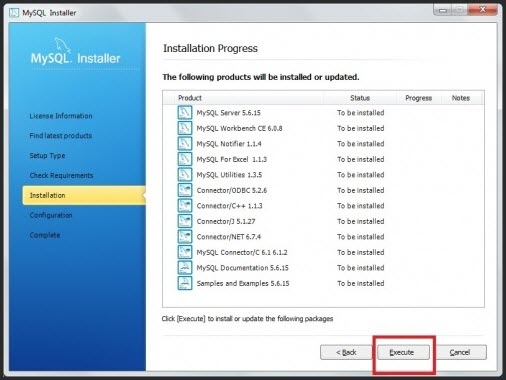Select the MySQL Server 5.6.15 row text
This screenshot has width=506, height=380.
click(x=228, y=113)
